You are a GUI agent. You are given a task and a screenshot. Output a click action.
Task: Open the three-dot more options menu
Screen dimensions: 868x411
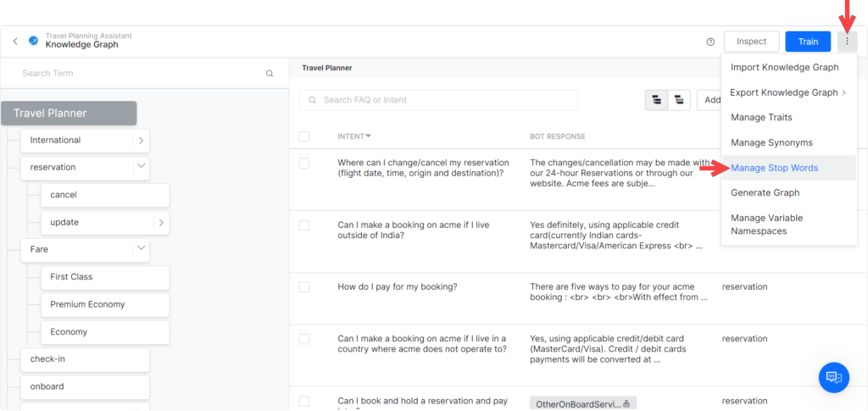coord(847,42)
